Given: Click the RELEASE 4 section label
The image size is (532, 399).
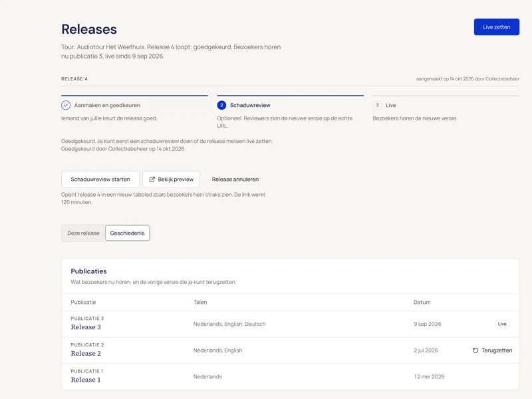Looking at the screenshot, I should [x=74, y=78].
